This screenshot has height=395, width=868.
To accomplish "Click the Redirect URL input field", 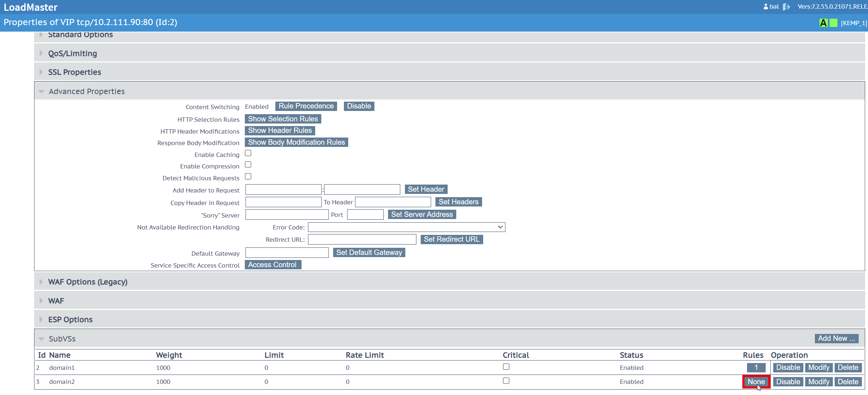I will point(362,239).
